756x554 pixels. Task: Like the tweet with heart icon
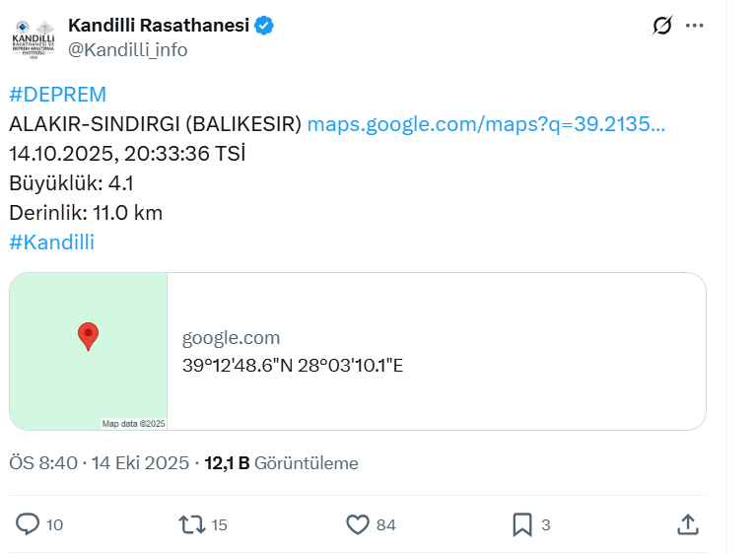coord(358,524)
